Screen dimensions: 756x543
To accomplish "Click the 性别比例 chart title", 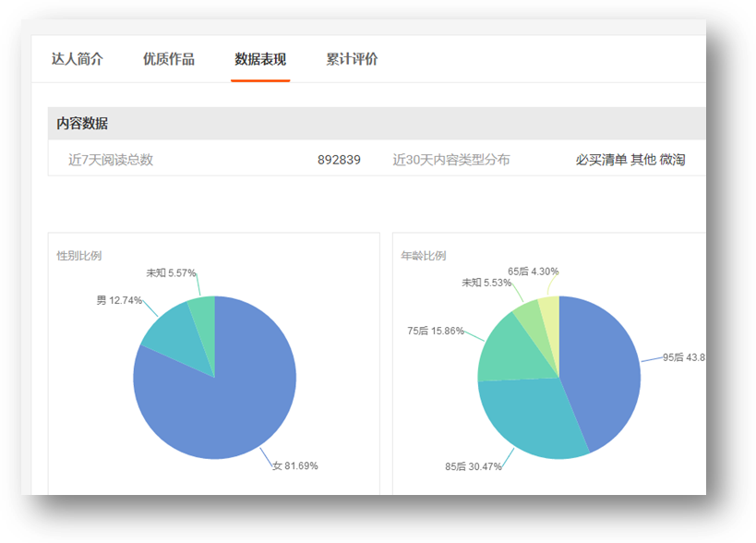I will coord(78,255).
